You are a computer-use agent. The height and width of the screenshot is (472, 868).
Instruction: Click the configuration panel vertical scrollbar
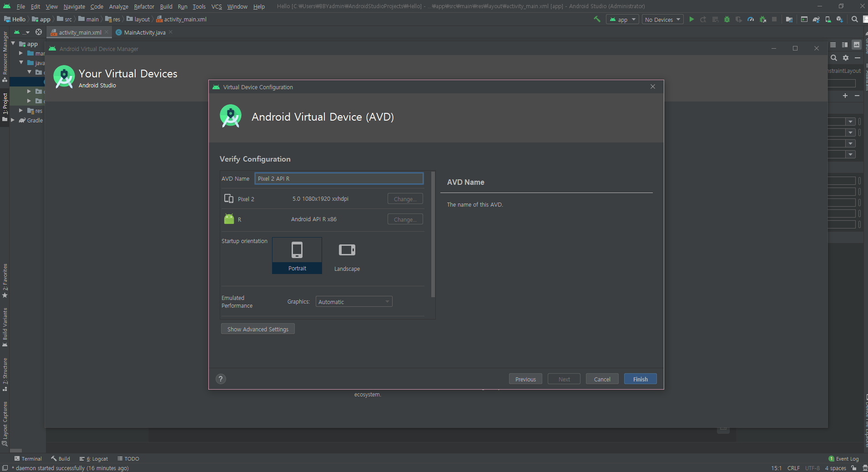point(433,235)
